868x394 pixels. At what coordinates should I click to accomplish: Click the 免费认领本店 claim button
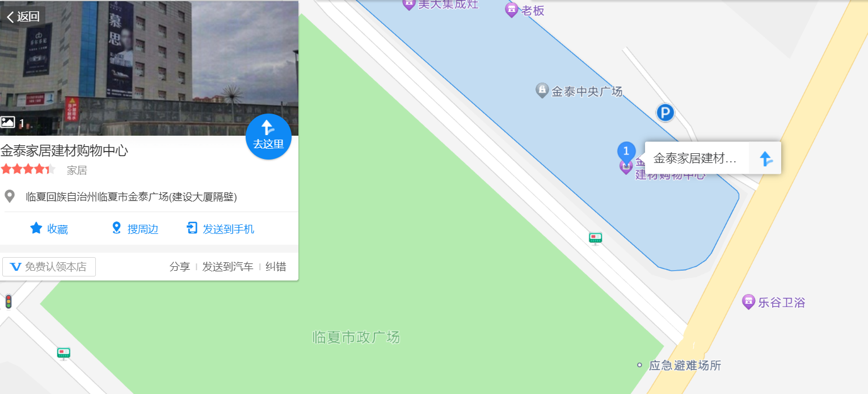pos(49,267)
